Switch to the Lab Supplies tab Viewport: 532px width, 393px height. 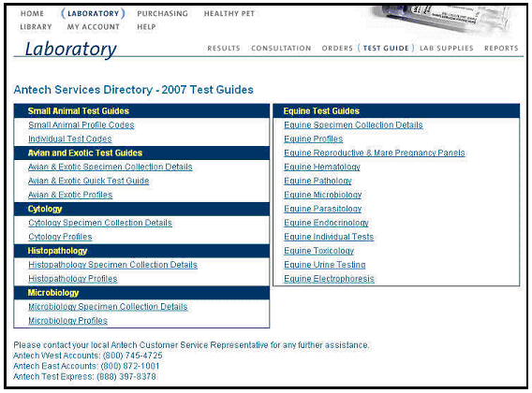pos(447,48)
